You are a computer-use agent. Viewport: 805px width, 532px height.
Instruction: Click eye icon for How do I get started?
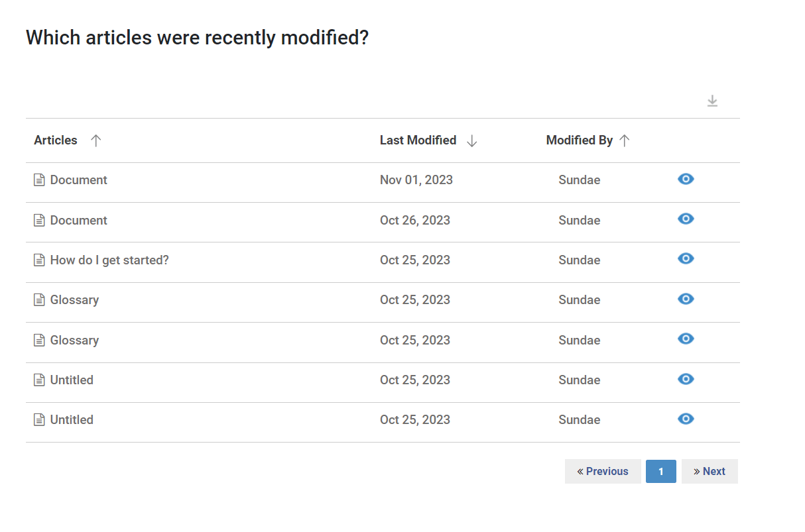(x=686, y=258)
